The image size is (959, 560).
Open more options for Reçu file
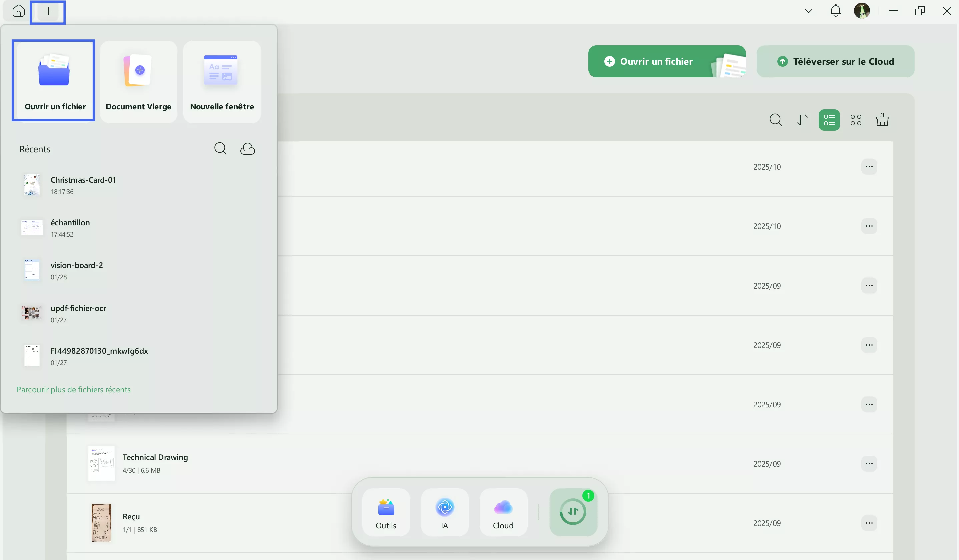click(x=869, y=523)
